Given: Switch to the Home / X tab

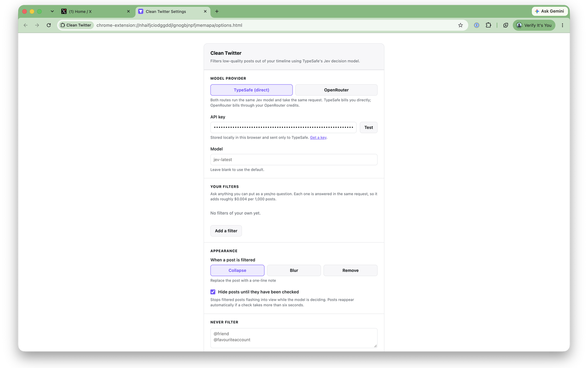Looking at the screenshot, I should [x=96, y=11].
